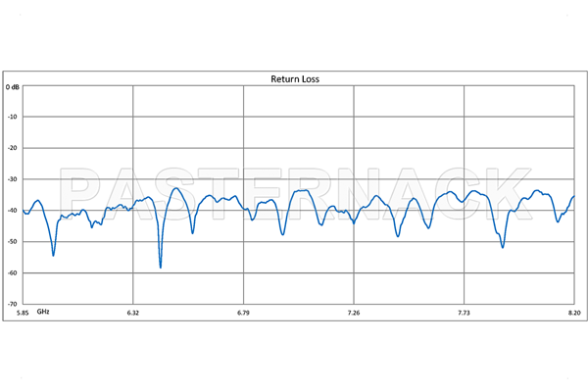The image size is (588, 392).
Task: Click the deepest trace dip near -58 dB
Action: pos(161,267)
